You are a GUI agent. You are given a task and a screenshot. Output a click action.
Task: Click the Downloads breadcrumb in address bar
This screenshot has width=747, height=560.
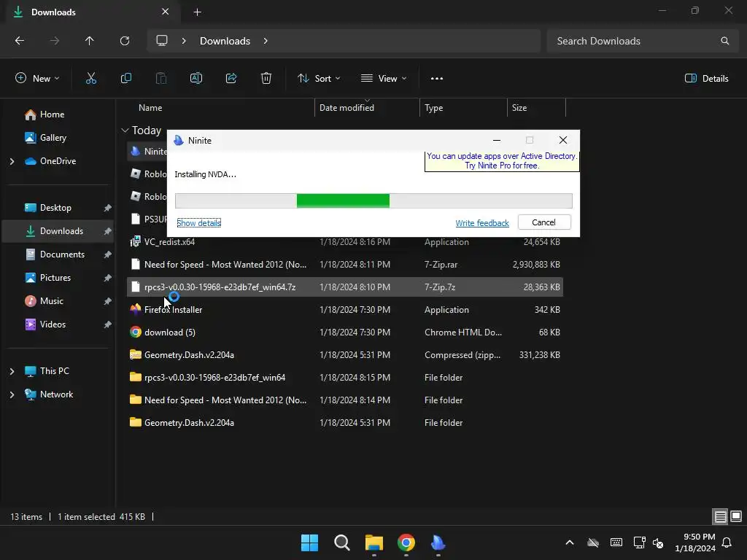pyautogui.click(x=225, y=41)
